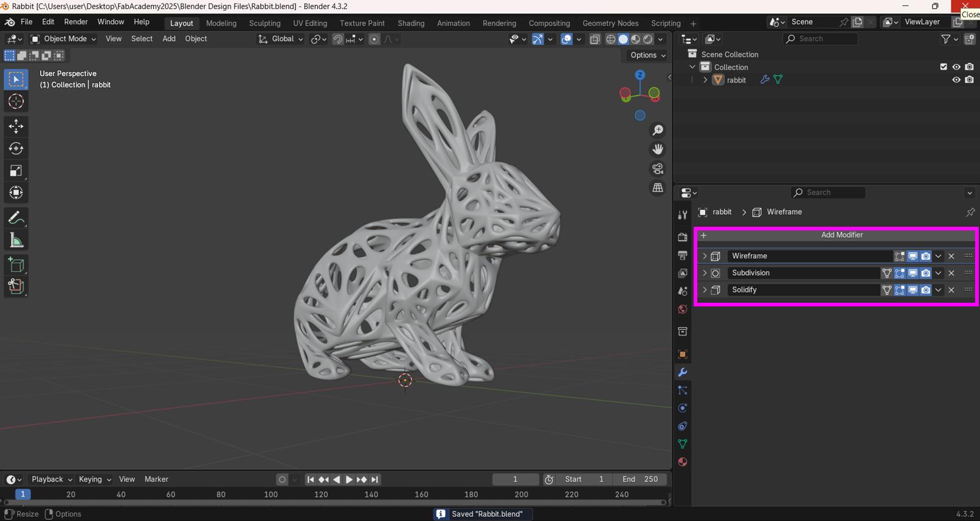Pick the Annotate pencil tool

click(16, 218)
